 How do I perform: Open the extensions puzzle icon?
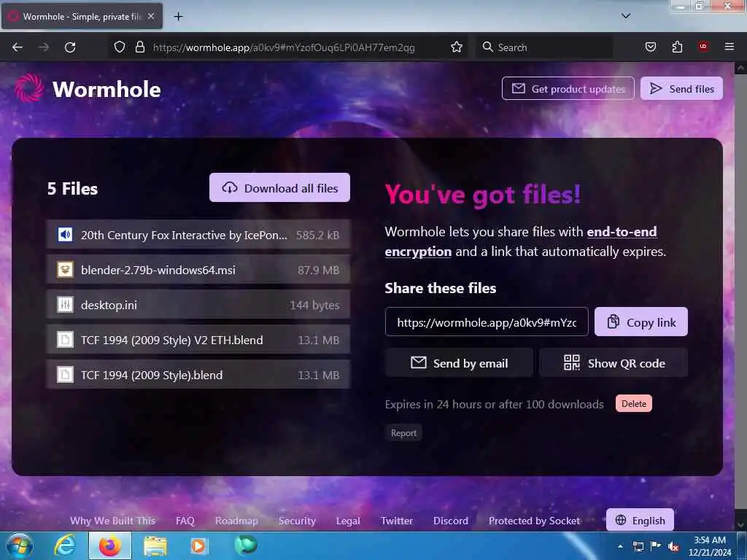click(x=677, y=47)
